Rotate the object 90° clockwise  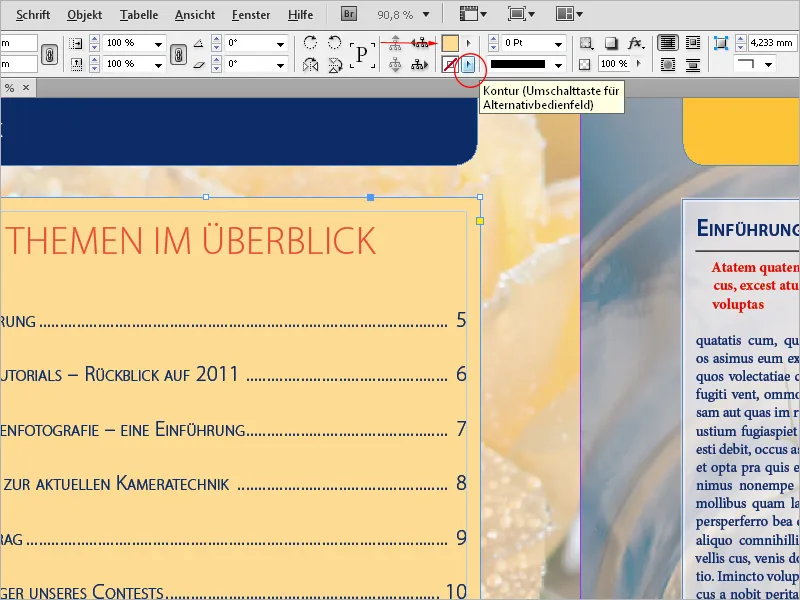pyautogui.click(x=310, y=42)
